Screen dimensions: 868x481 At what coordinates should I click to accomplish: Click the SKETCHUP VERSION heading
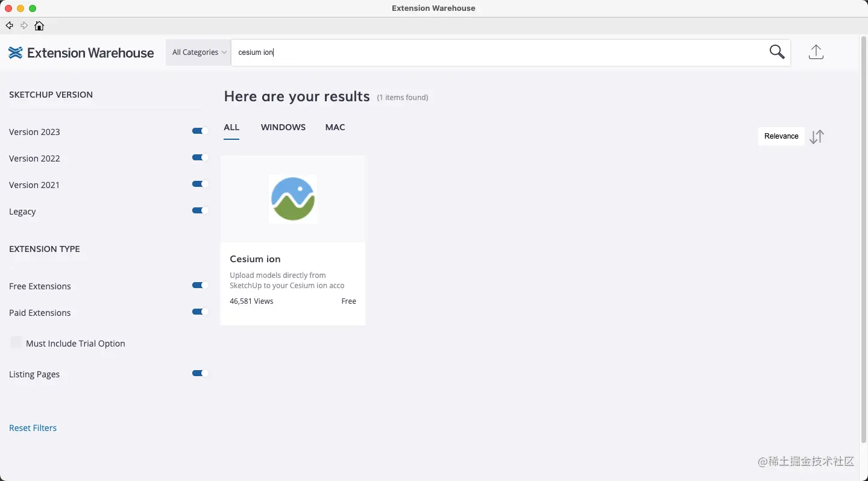click(51, 95)
